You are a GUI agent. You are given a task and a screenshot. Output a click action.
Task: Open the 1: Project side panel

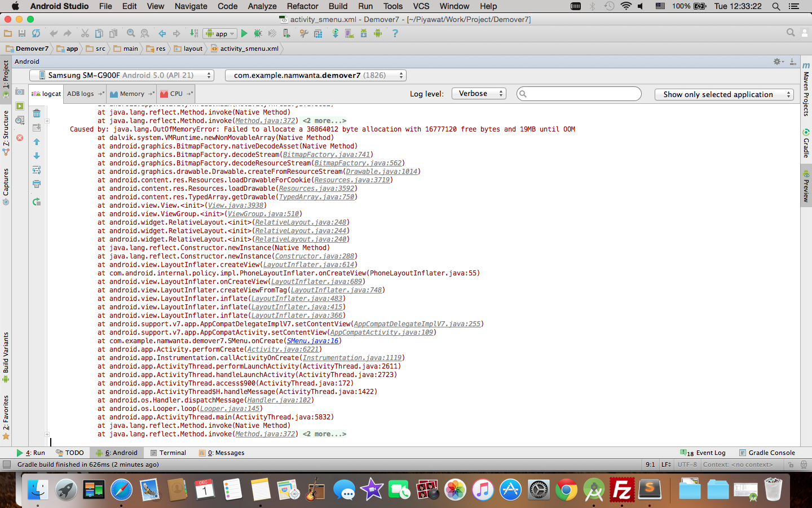click(6, 79)
